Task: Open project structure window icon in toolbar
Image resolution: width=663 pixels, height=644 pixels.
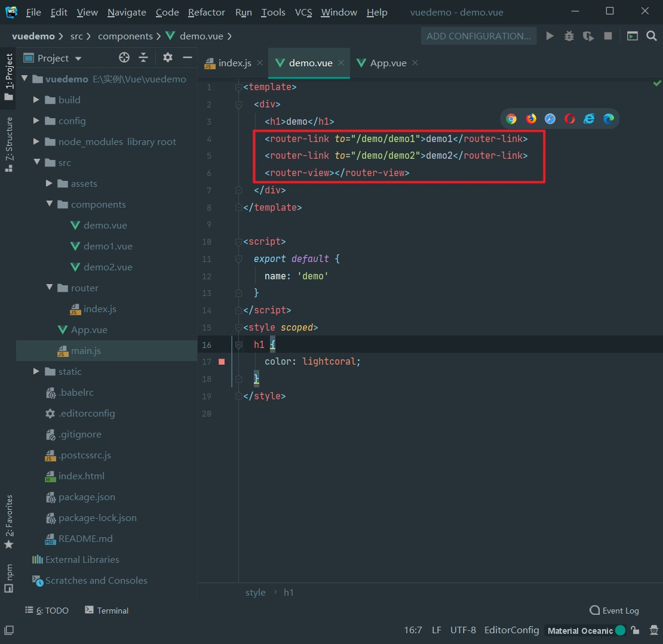Action: click(632, 36)
